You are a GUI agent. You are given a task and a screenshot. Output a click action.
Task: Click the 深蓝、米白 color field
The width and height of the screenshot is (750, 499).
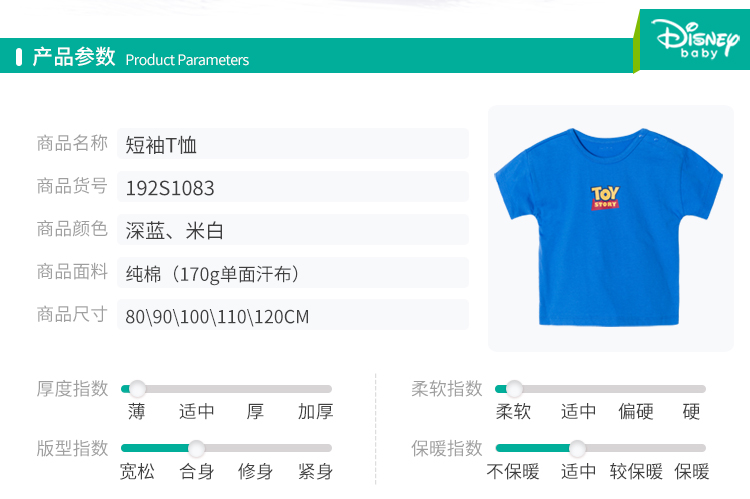293,230
